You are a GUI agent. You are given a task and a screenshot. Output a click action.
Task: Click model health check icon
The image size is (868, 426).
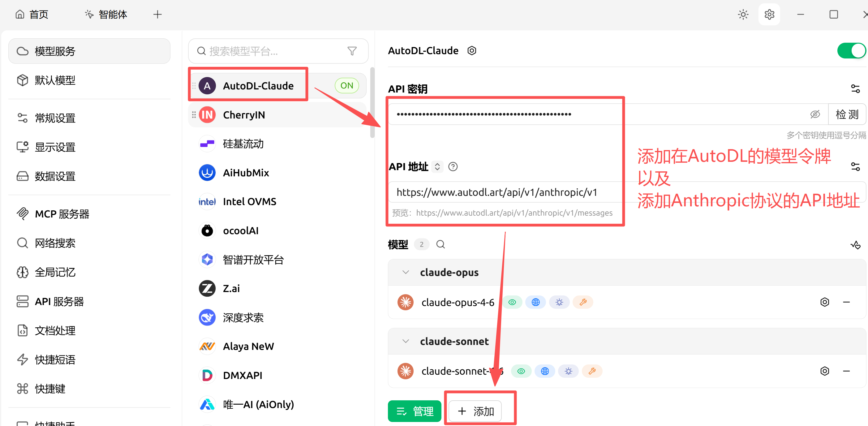855,245
